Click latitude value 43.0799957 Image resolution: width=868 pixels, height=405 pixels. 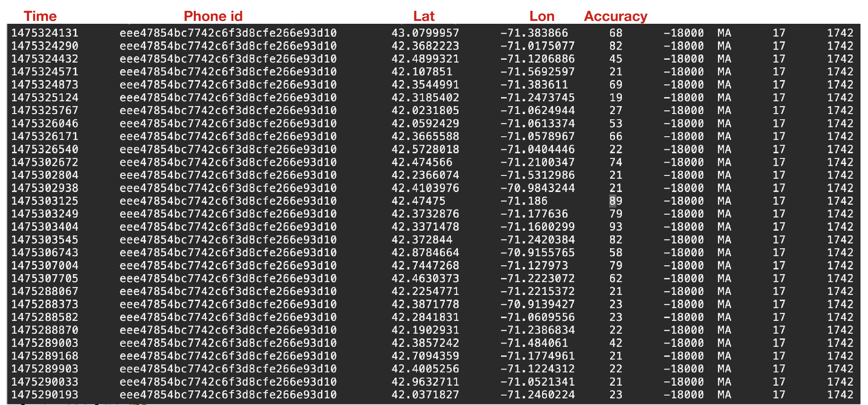pyautogui.click(x=425, y=33)
